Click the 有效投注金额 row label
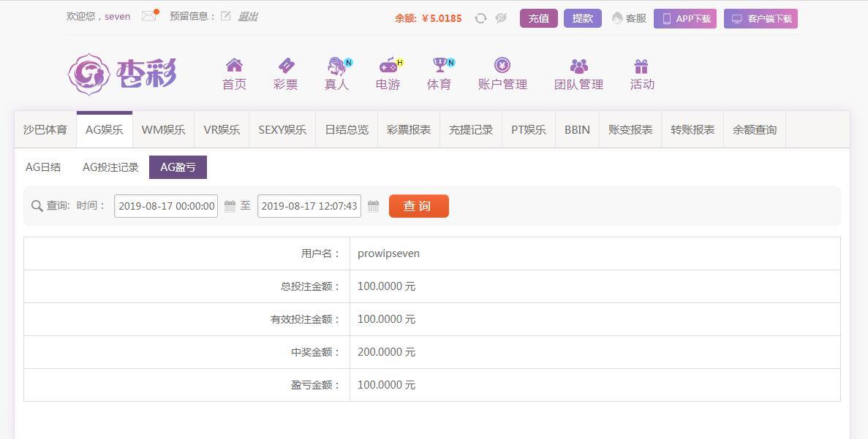 (306, 320)
